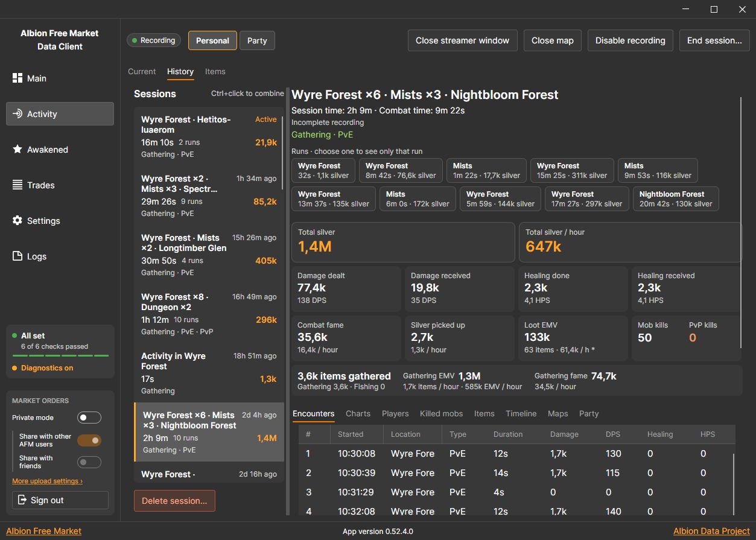The height and width of the screenshot is (540, 756).
Task: Select Wyre Forest run 8m 42s 76,6k silver
Action: pyautogui.click(x=401, y=171)
